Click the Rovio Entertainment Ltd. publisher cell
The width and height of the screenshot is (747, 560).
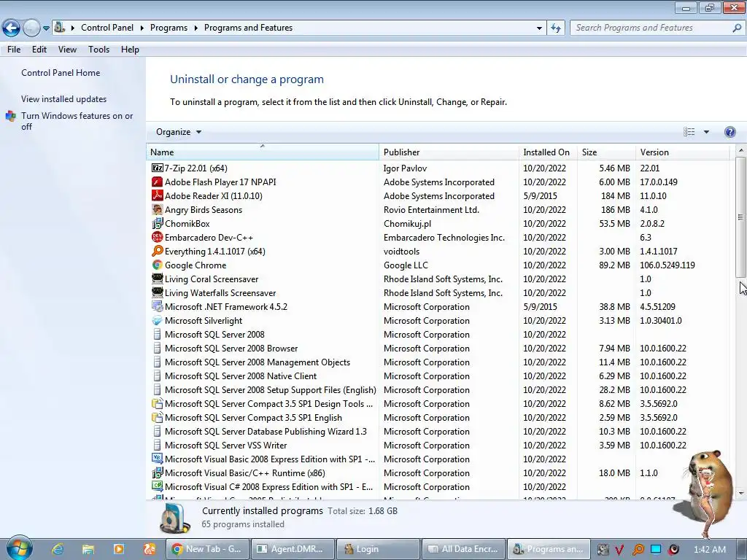click(431, 209)
